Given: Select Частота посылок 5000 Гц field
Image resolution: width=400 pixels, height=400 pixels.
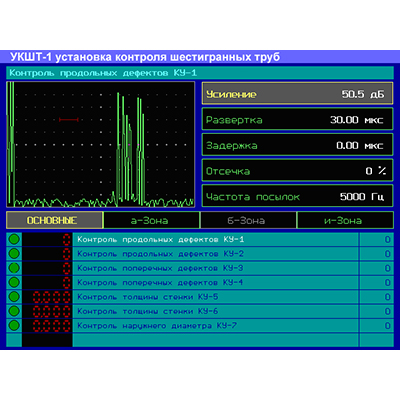Looking at the screenshot, I should (x=297, y=196).
